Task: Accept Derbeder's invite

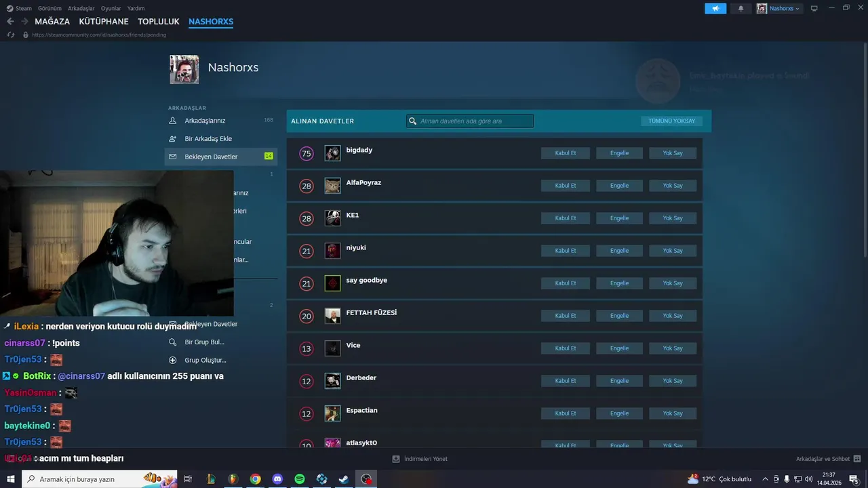Action: click(x=566, y=381)
